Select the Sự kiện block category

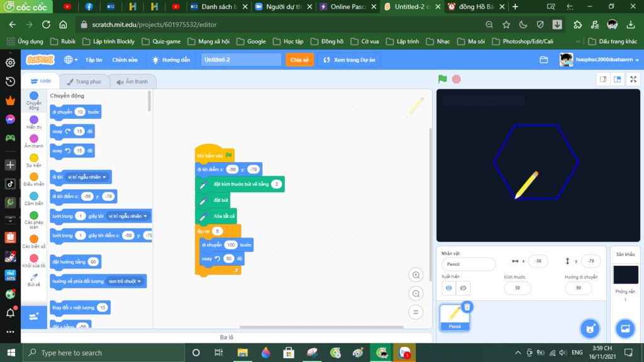click(x=34, y=160)
